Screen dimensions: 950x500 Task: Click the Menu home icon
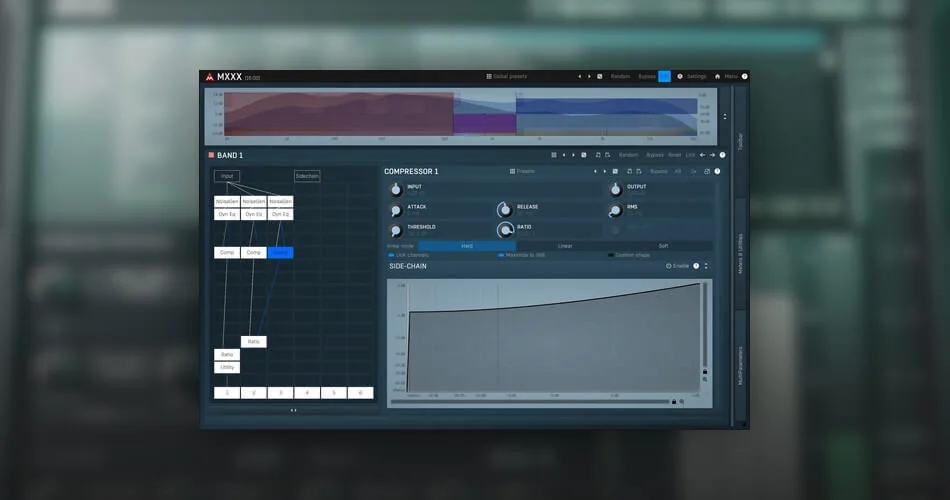(x=717, y=76)
